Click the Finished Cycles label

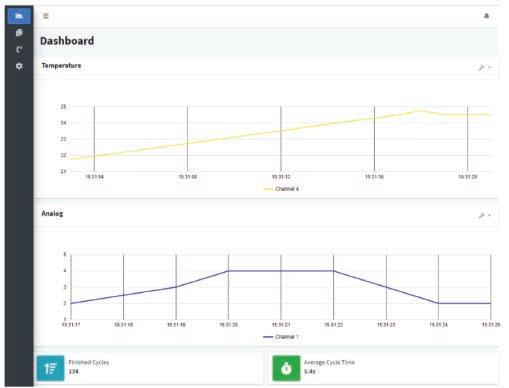(x=89, y=362)
